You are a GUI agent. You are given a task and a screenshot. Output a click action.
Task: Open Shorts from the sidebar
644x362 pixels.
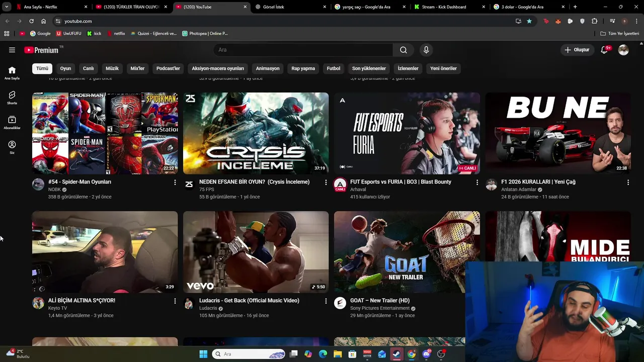coord(12,98)
